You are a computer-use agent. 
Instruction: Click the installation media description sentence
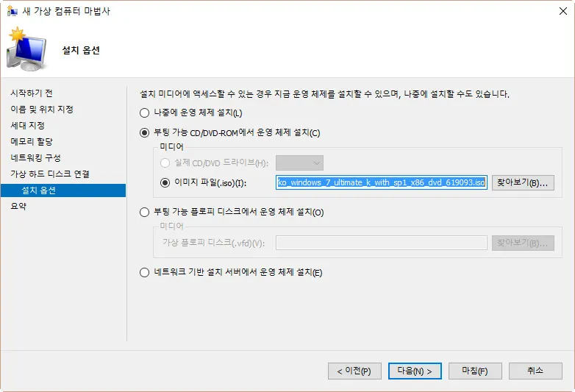tap(324, 94)
